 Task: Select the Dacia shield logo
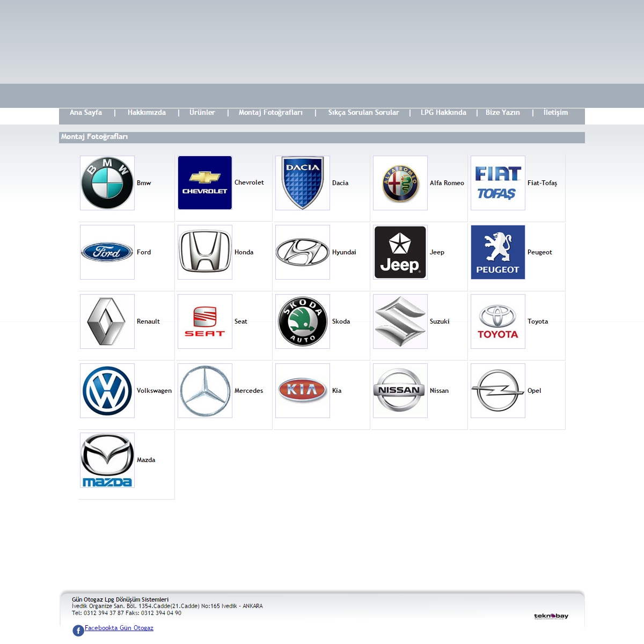303,183
